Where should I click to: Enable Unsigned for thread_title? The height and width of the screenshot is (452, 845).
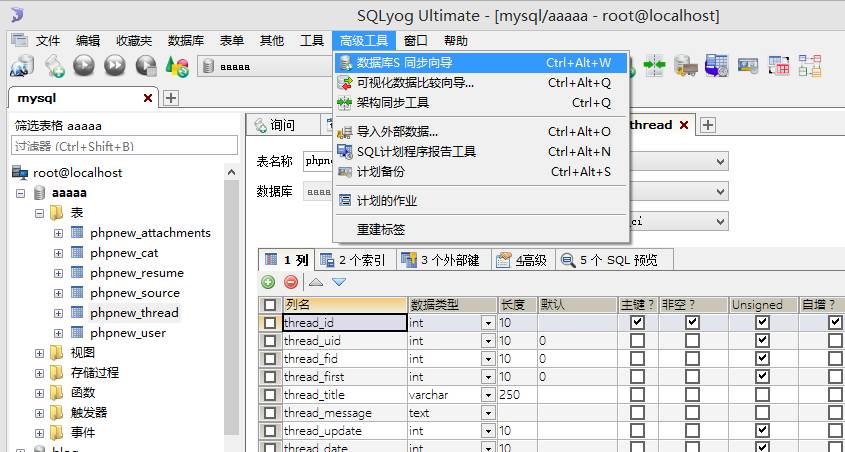(762, 395)
